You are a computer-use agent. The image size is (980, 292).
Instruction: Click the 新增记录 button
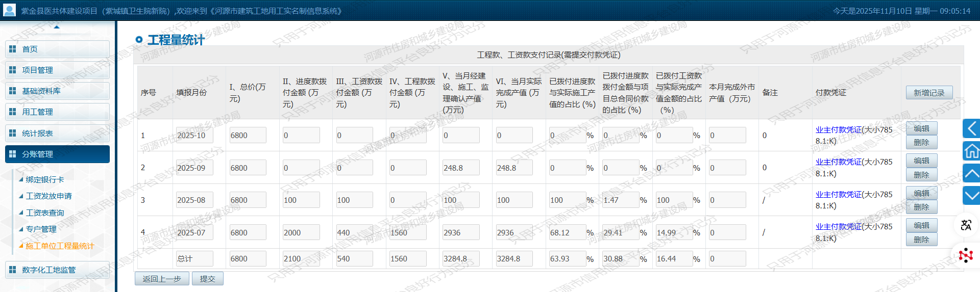pyautogui.click(x=929, y=93)
